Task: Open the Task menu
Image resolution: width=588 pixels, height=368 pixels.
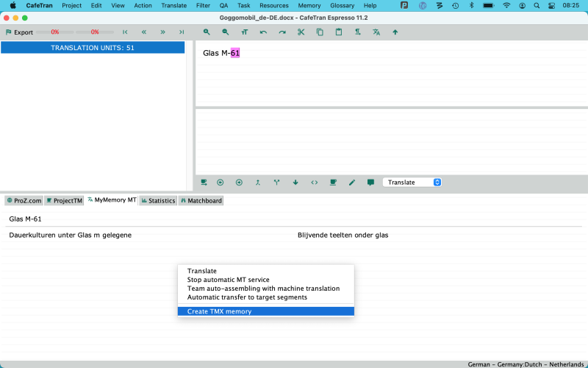Action: coord(244,6)
